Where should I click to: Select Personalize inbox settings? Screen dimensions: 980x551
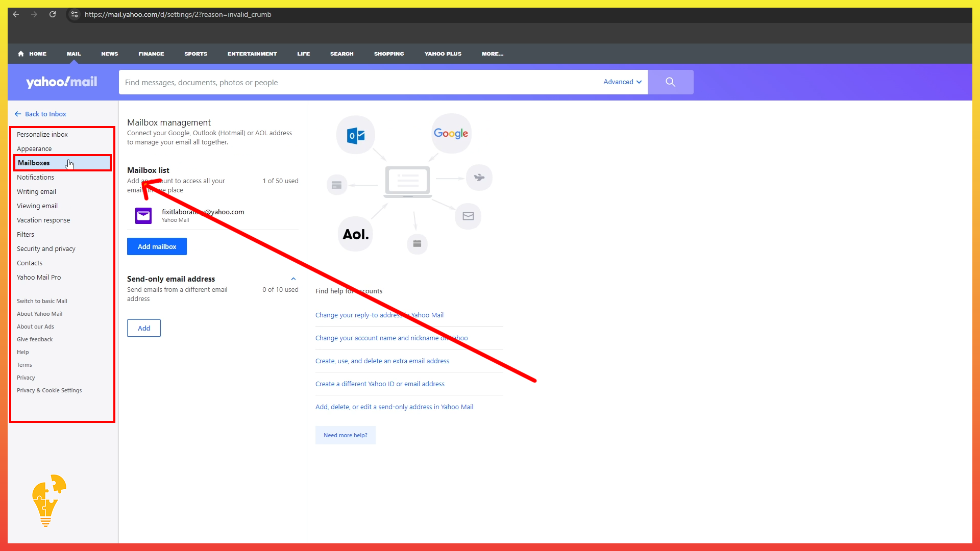[x=42, y=134]
